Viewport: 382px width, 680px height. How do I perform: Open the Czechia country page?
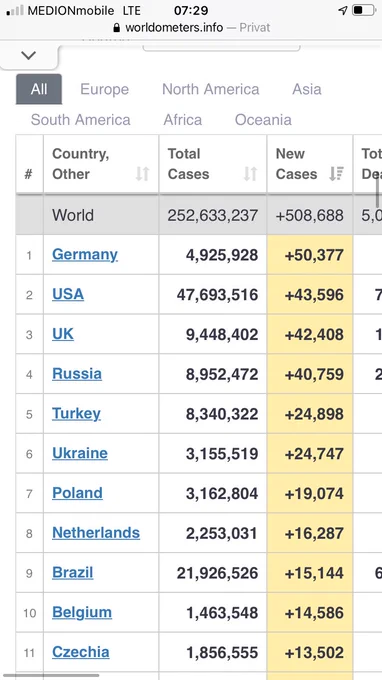(81, 652)
